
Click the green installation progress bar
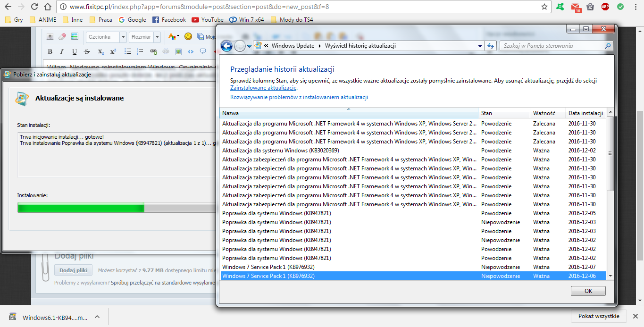click(x=116, y=208)
